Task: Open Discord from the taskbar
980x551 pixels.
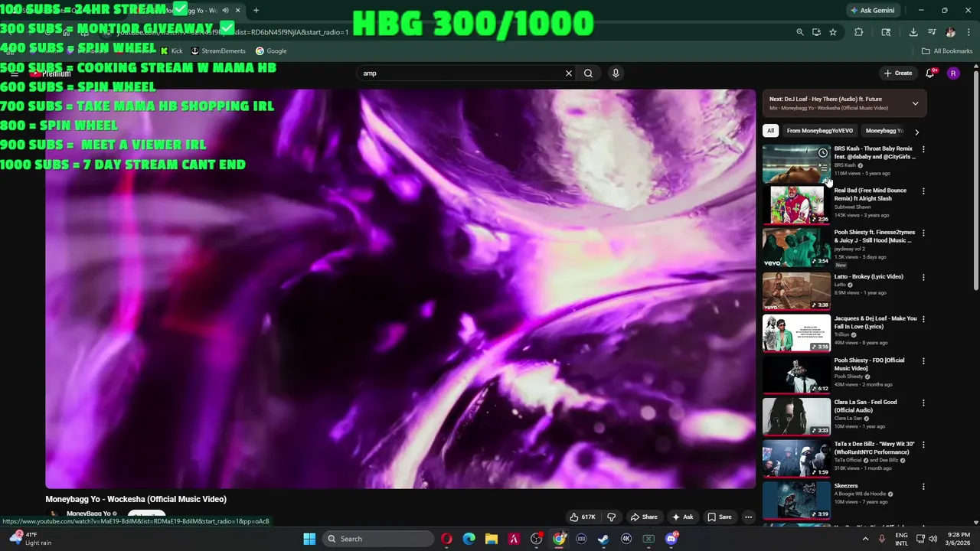Action: (671, 539)
